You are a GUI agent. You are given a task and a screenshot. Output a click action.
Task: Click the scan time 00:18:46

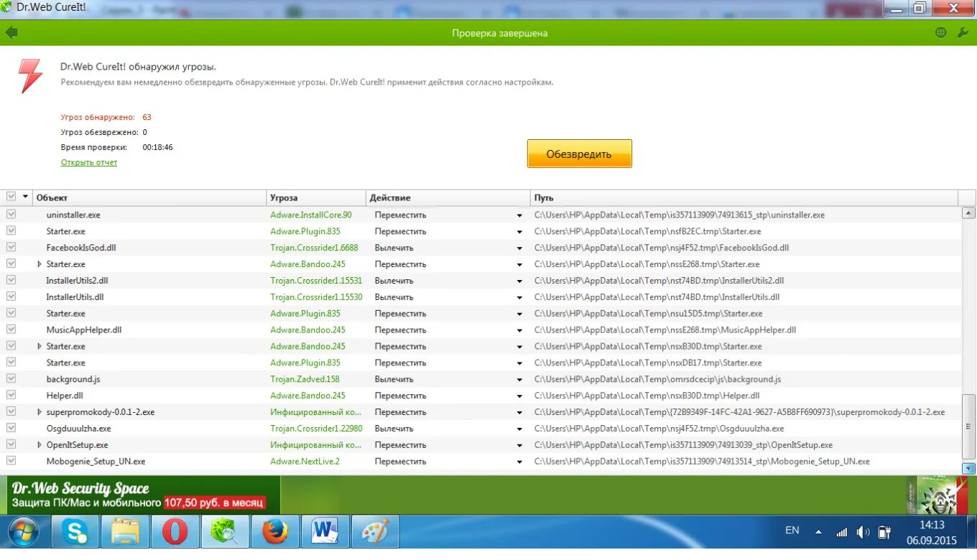pyautogui.click(x=157, y=147)
